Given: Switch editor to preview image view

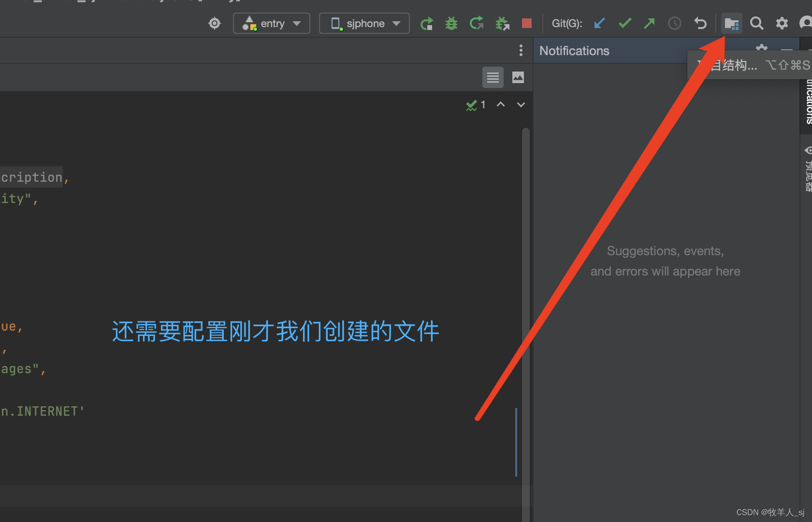Looking at the screenshot, I should tap(518, 77).
